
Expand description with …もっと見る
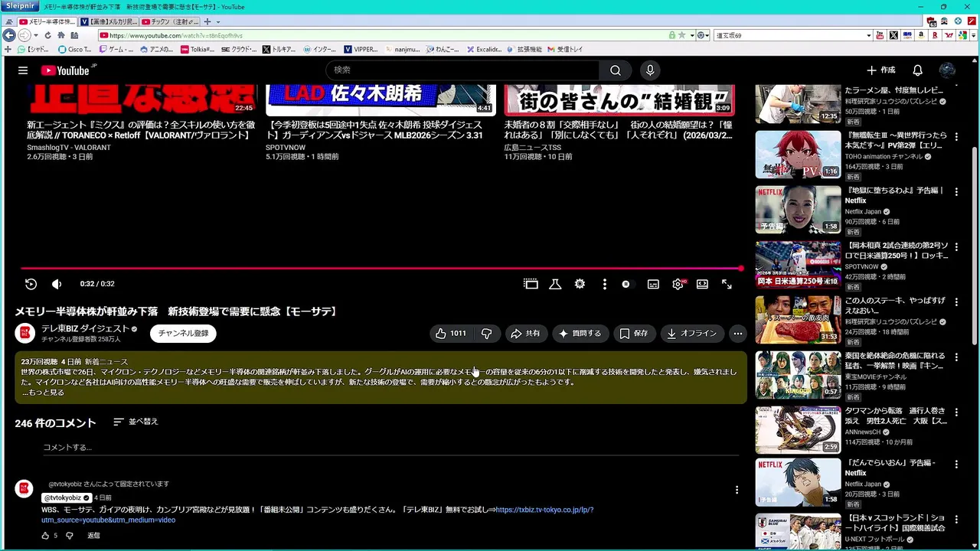(x=43, y=393)
